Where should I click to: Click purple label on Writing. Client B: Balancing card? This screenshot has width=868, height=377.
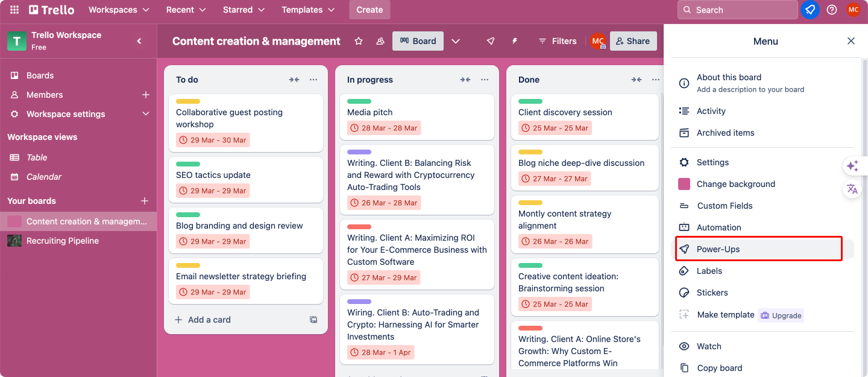click(x=359, y=152)
